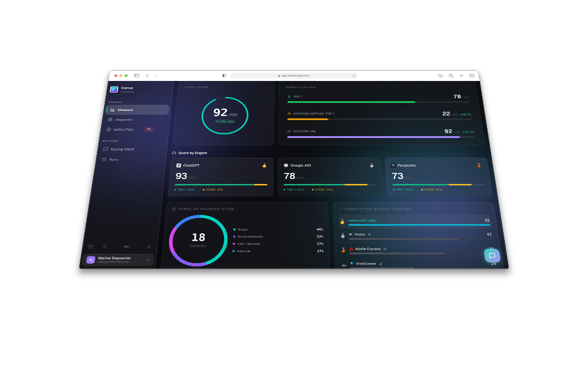Click the Canva workspace logo icon
Screen dimensions: 588x368
point(114,89)
